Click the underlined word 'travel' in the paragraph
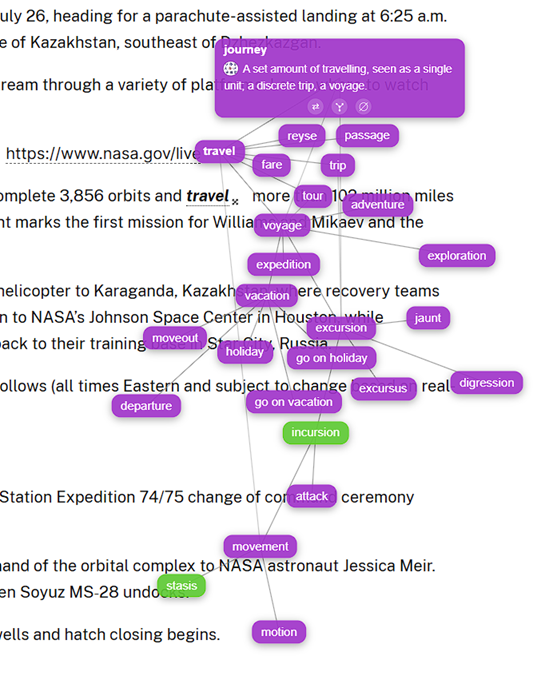Screen dimensions: 545x676 pyautogui.click(x=207, y=196)
